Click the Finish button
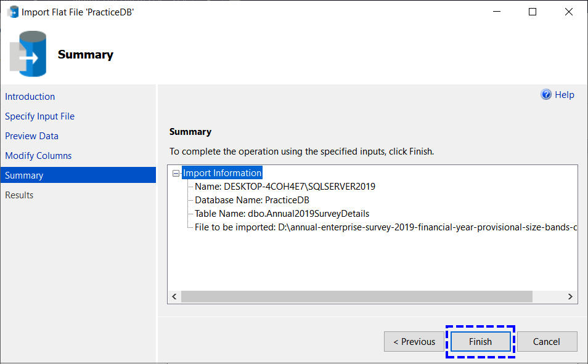Screen dimensions: 588x364 [480, 341]
